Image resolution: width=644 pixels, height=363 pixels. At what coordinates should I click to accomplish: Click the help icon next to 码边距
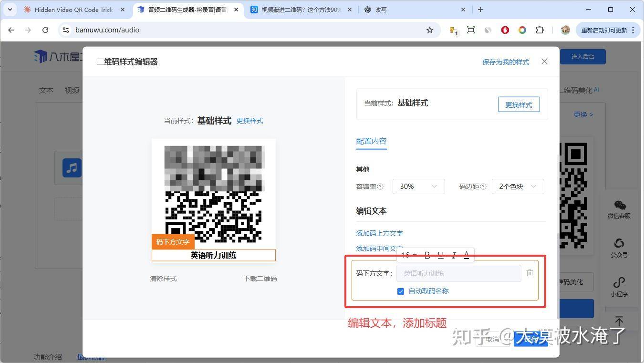point(483,187)
